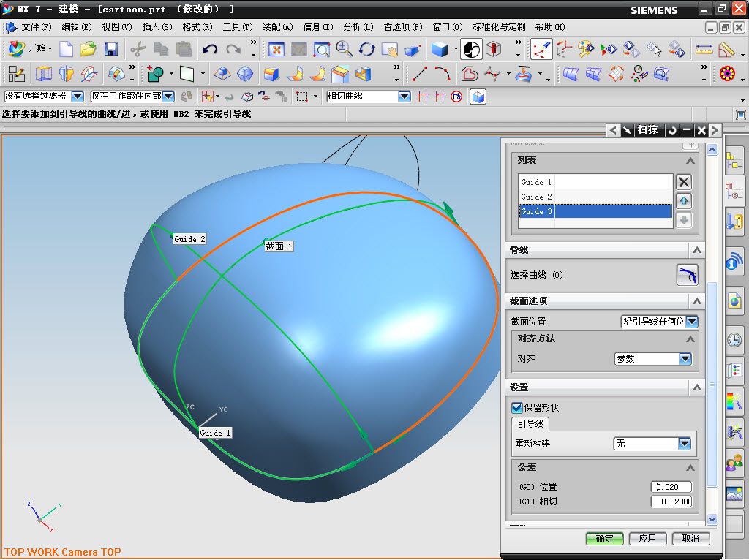Select the Arc curve tool
Image resolution: width=749 pixels, height=560 pixels.
pyautogui.click(x=443, y=74)
